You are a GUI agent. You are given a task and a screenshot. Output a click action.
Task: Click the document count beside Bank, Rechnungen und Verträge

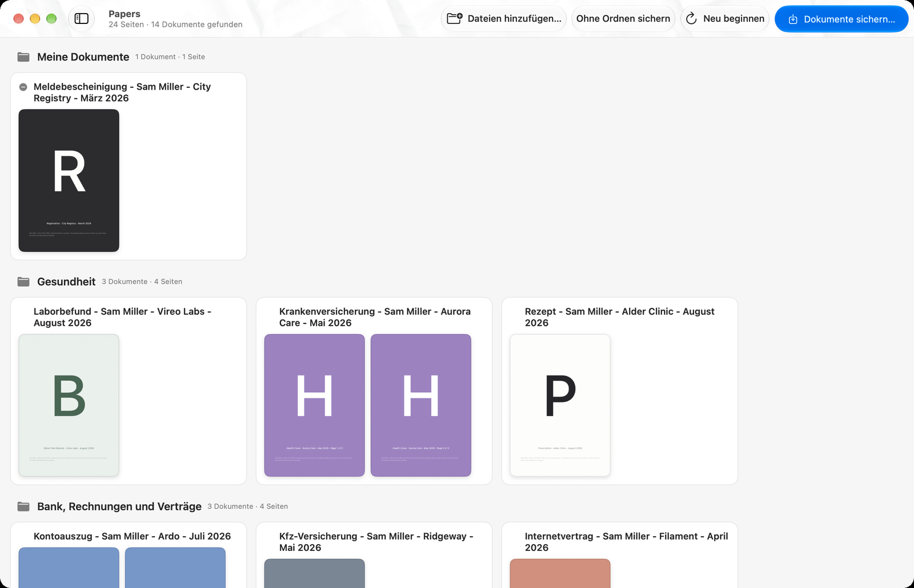[x=248, y=507]
